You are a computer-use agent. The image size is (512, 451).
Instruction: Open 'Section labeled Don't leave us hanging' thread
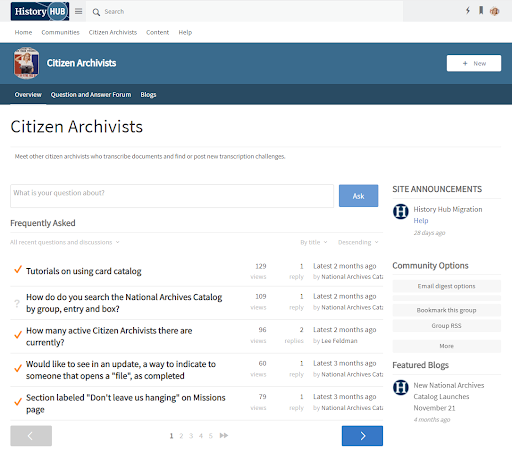(126, 403)
